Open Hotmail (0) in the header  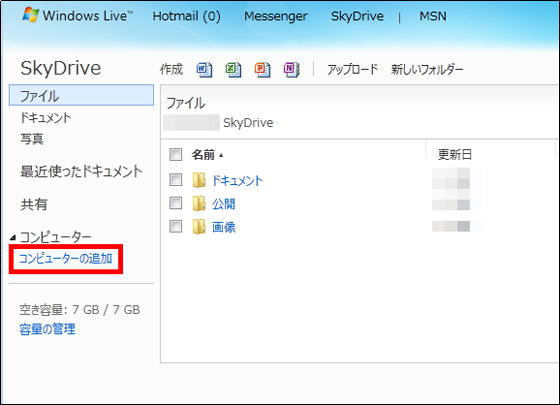coord(186,16)
